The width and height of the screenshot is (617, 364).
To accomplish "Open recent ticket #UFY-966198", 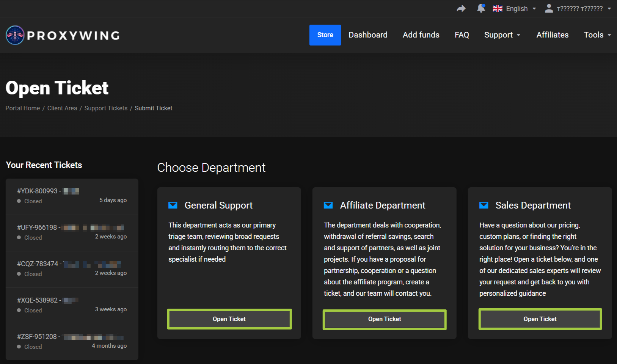I will [x=72, y=233].
